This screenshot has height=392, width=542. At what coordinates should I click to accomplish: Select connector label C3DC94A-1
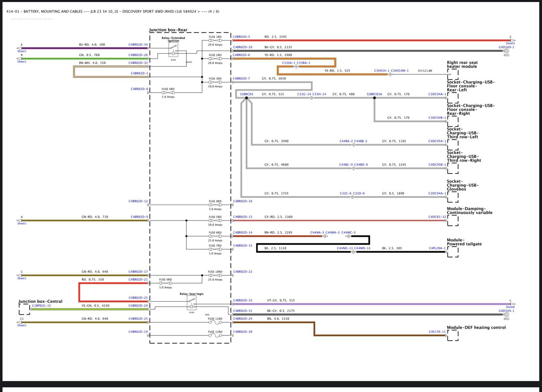click(437, 94)
